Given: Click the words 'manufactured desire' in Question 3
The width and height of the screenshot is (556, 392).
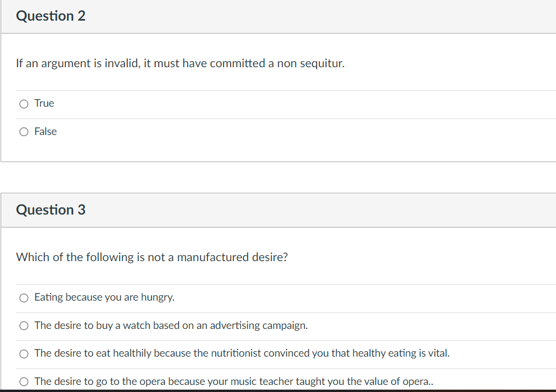Looking at the screenshot, I should pos(230,257).
